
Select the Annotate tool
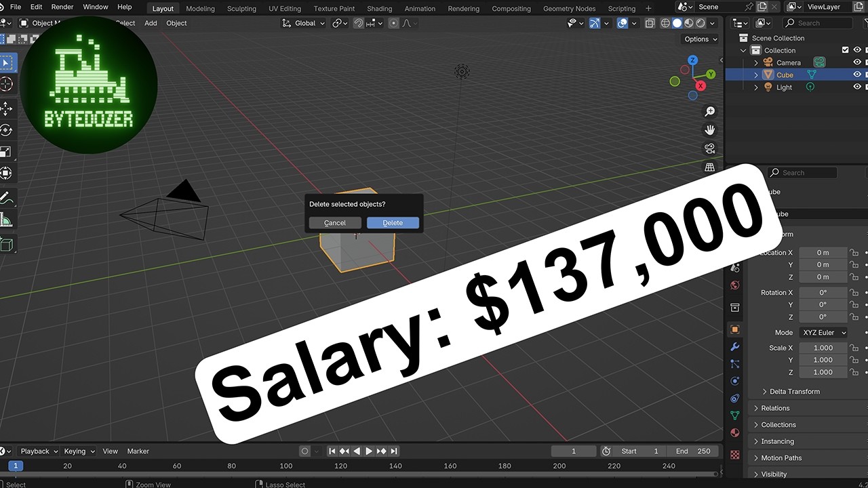tap(6, 198)
